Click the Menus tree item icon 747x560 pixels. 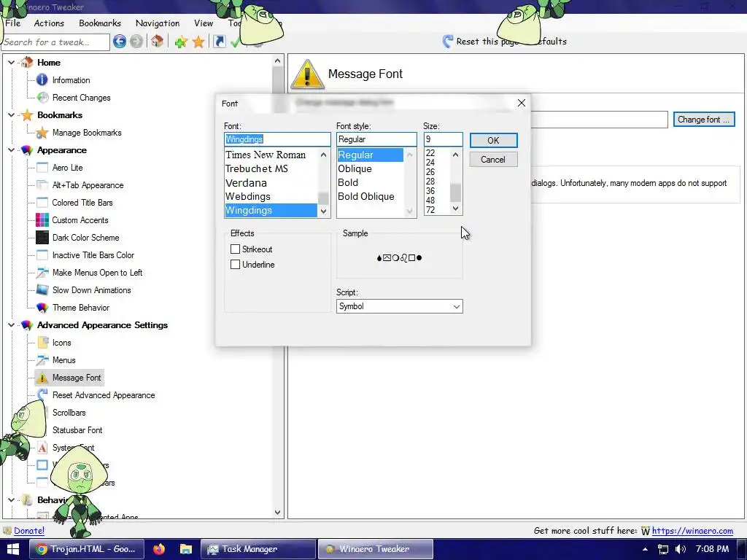coord(42,359)
